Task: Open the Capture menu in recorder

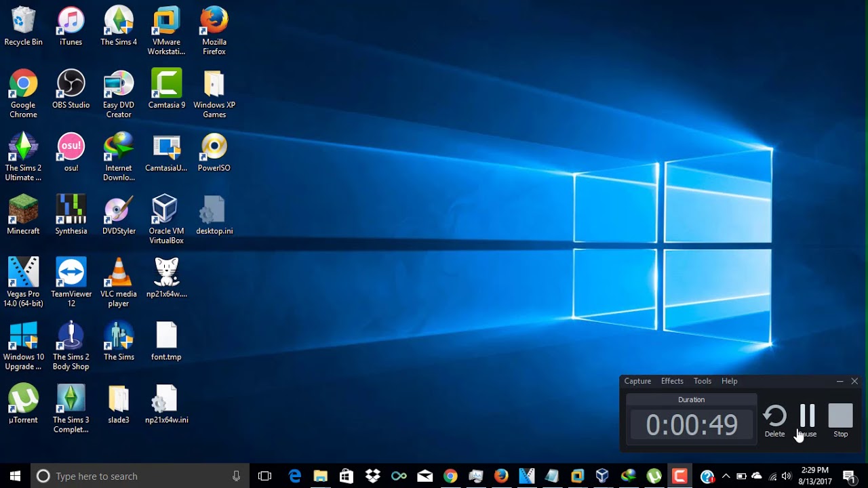Action: (x=637, y=381)
